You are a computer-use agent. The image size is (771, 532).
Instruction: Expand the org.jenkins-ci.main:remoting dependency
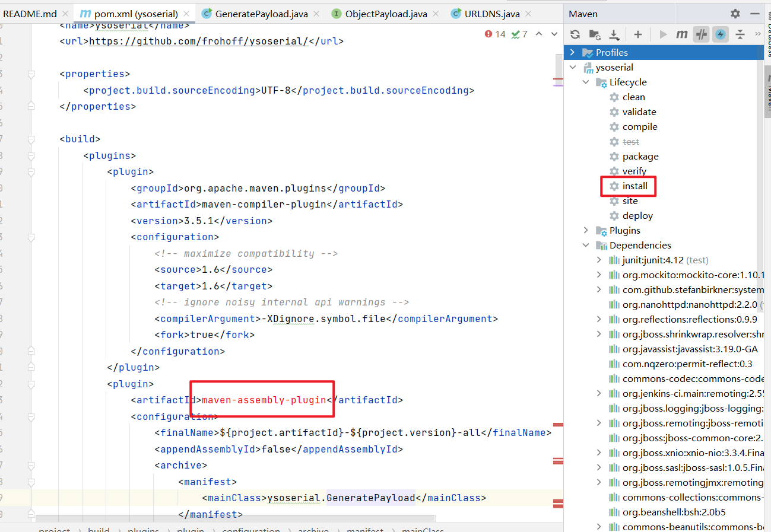pos(599,393)
